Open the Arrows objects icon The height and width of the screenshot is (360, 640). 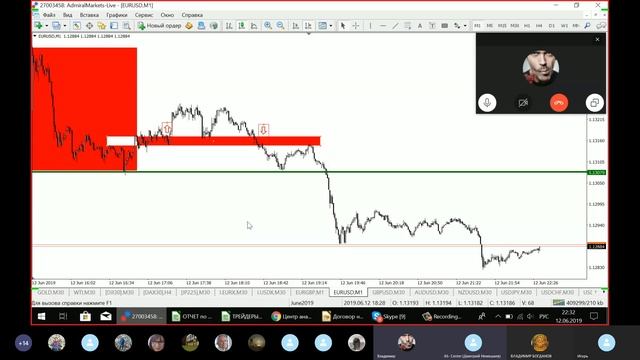coord(457,26)
